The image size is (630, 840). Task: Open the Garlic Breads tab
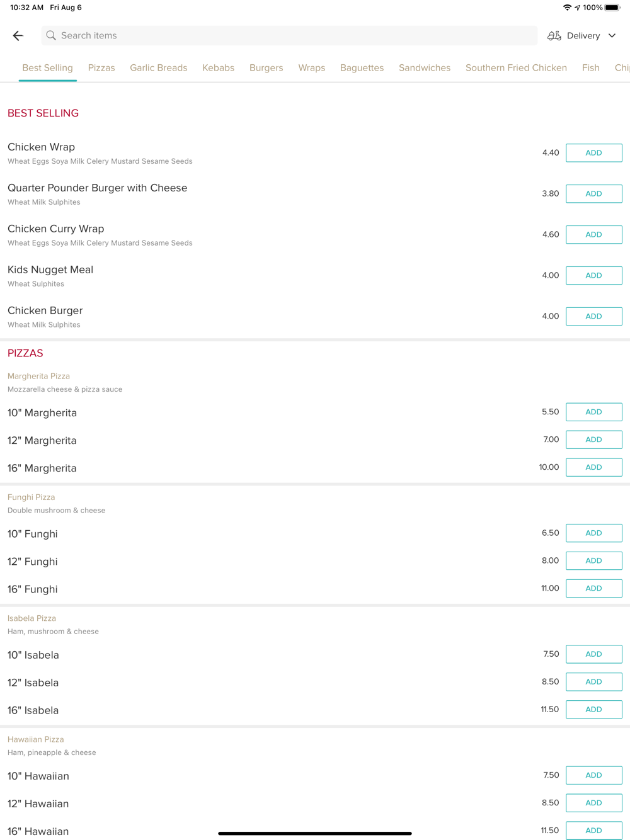click(x=158, y=68)
